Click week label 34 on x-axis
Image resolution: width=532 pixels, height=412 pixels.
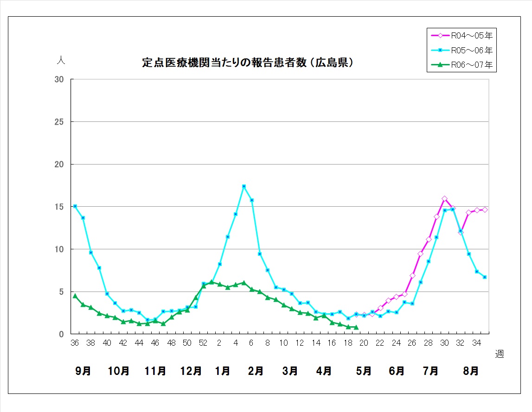pyautogui.click(x=476, y=343)
